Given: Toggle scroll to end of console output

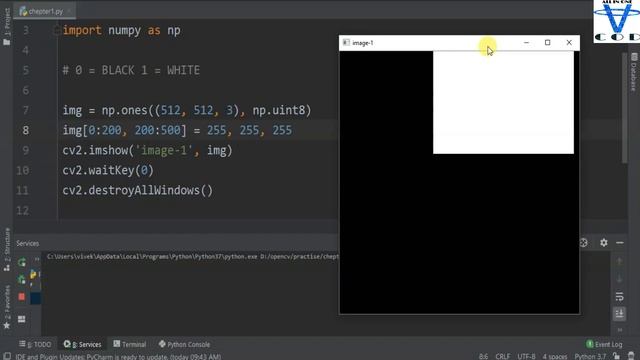Looking at the screenshot, I should coord(619,313).
